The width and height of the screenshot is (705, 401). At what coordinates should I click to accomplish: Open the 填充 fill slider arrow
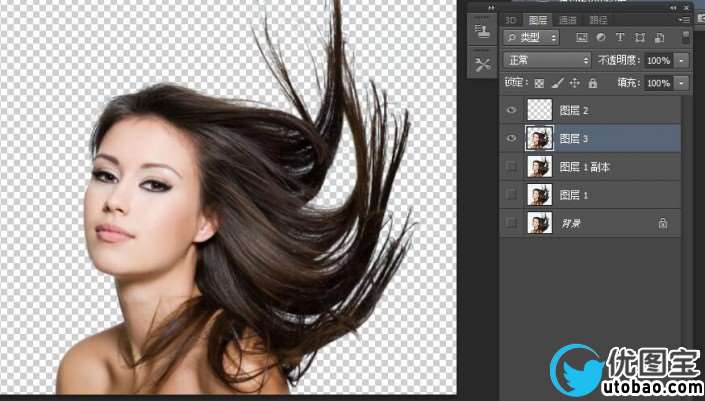tap(682, 83)
